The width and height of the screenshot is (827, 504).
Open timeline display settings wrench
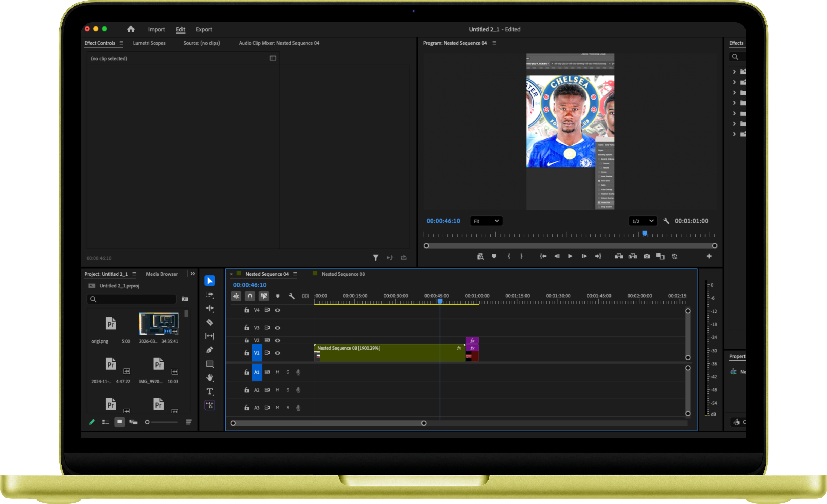point(291,296)
